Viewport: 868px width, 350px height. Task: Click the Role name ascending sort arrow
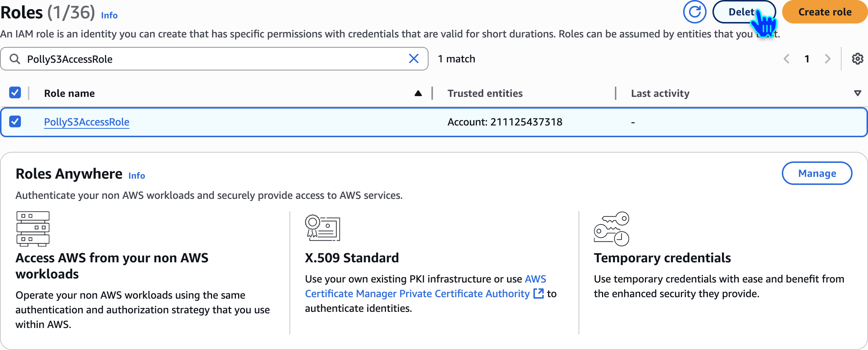pyautogui.click(x=418, y=93)
